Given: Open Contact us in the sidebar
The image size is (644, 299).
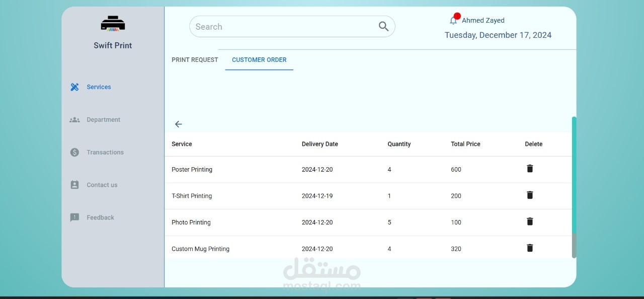Looking at the screenshot, I should click(x=102, y=185).
